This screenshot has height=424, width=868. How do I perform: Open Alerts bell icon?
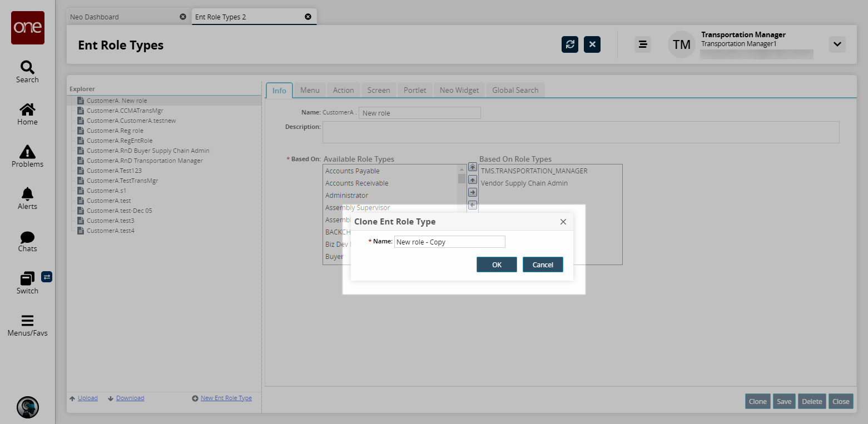tap(27, 194)
